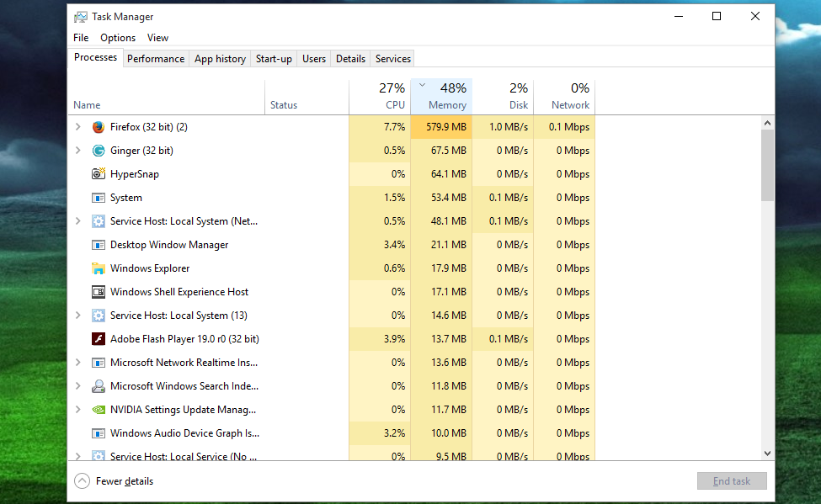Viewport: 821px width, 504px height.
Task: Switch to the App history tab
Action: 220,59
